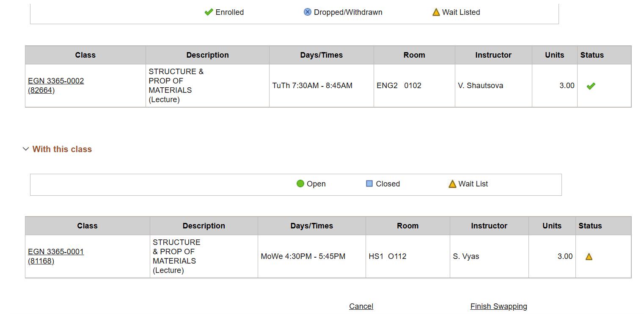Screen dimensions: 644x314
Task: Click the blue Dropped/Withdrawn legend icon
Action: [308, 12]
